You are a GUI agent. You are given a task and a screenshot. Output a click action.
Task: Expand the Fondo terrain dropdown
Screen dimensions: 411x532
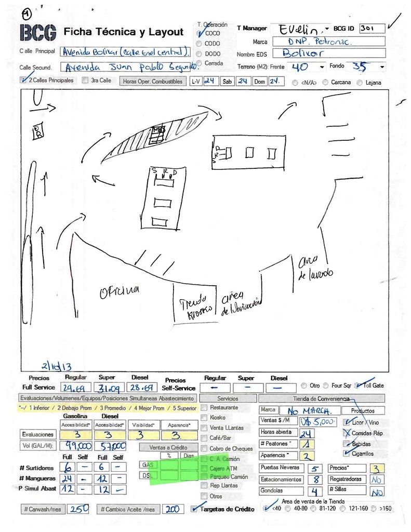(382, 67)
